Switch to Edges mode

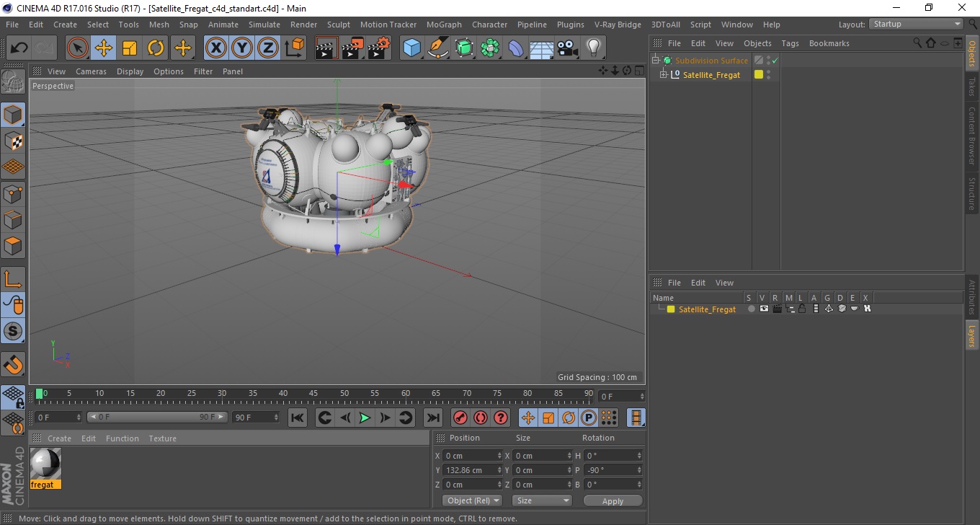[13, 220]
